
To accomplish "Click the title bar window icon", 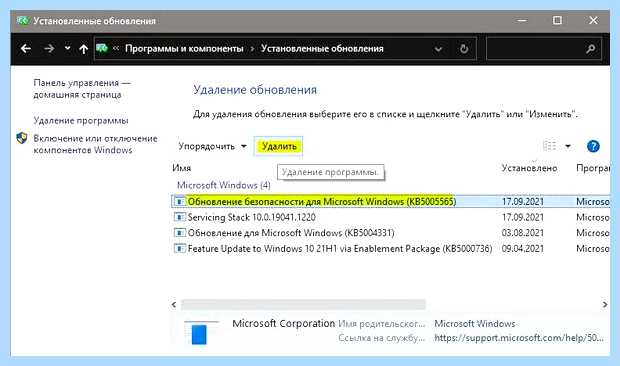I will (23, 21).
